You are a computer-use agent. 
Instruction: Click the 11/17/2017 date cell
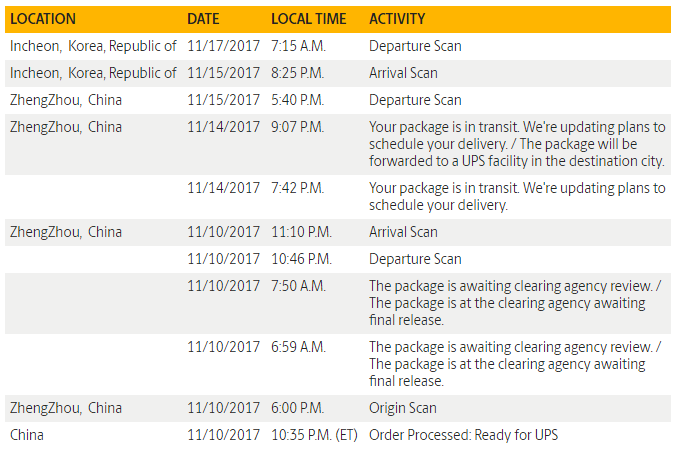click(x=223, y=46)
